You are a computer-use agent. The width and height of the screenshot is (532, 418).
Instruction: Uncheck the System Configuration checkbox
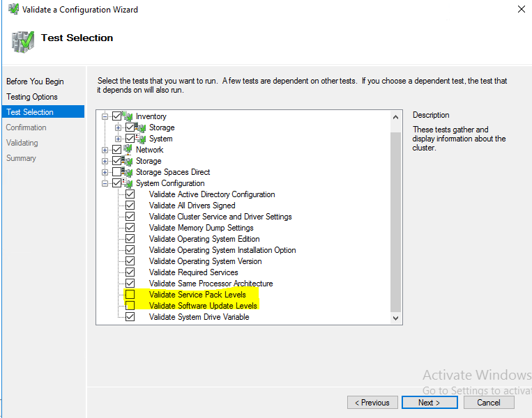click(116, 183)
